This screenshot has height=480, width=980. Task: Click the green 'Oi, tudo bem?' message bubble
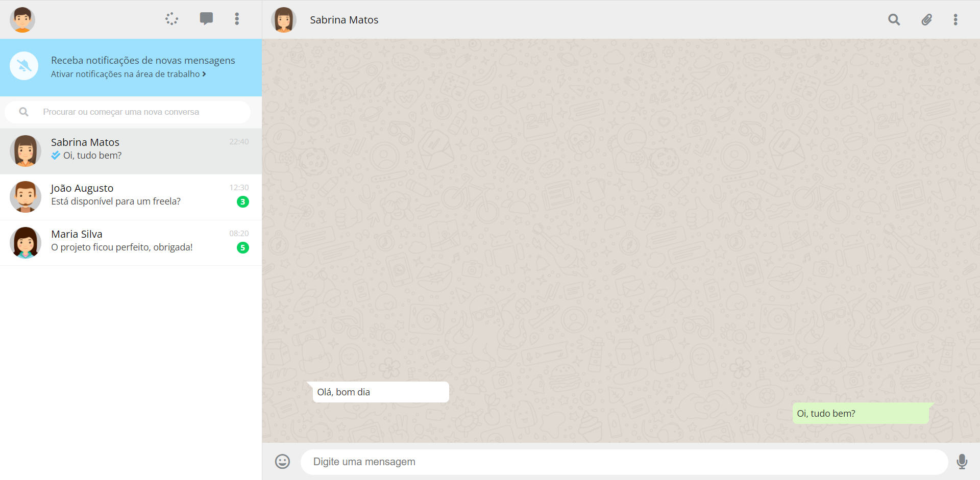[x=861, y=413]
